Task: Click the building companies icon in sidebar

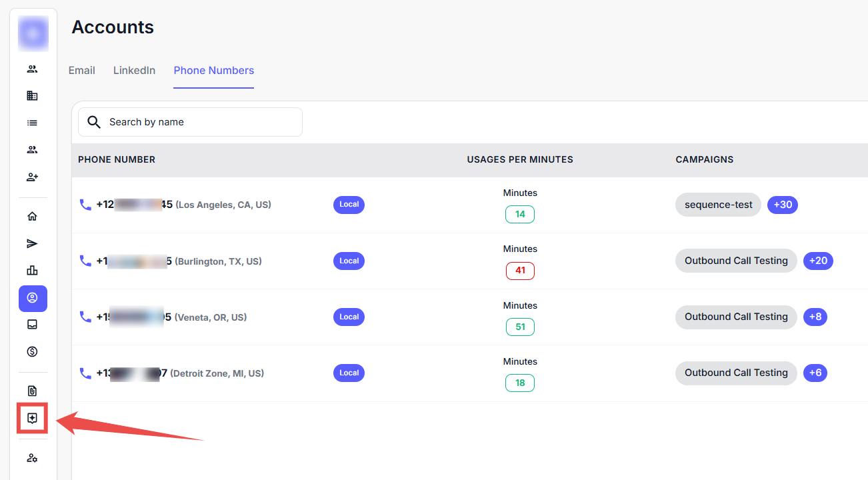Action: pyautogui.click(x=32, y=95)
